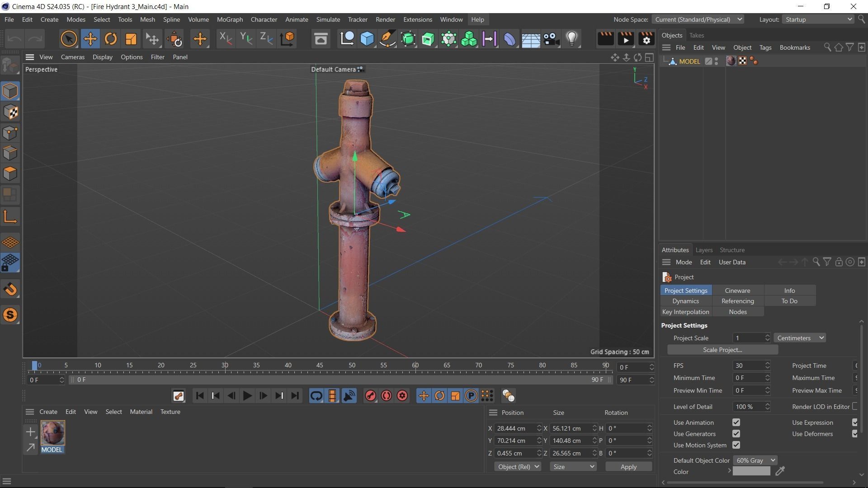868x488 pixels.
Task: Toggle Use Expression checkbox
Action: click(855, 422)
